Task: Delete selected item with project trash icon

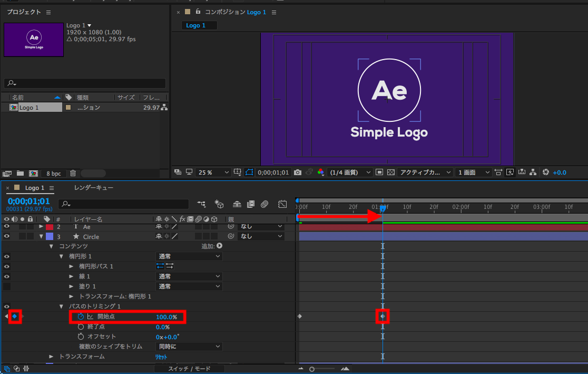Action: (73, 173)
